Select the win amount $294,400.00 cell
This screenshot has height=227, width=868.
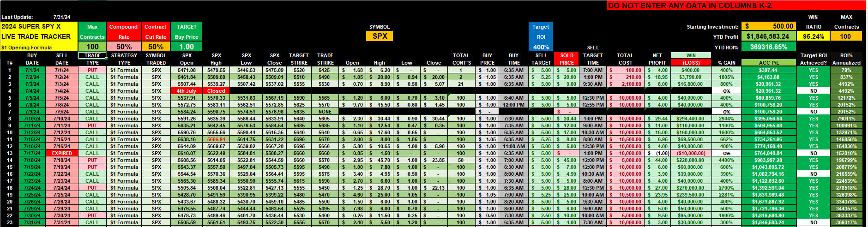pyautogui.click(x=691, y=119)
